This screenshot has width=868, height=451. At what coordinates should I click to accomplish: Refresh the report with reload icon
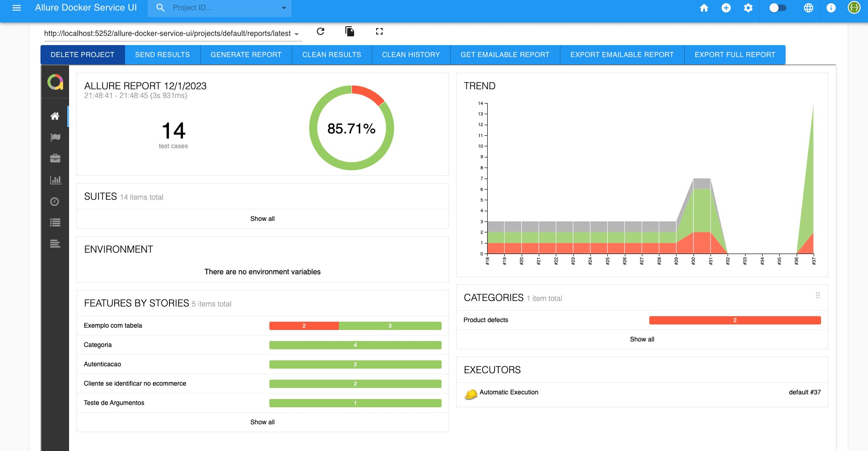click(320, 31)
